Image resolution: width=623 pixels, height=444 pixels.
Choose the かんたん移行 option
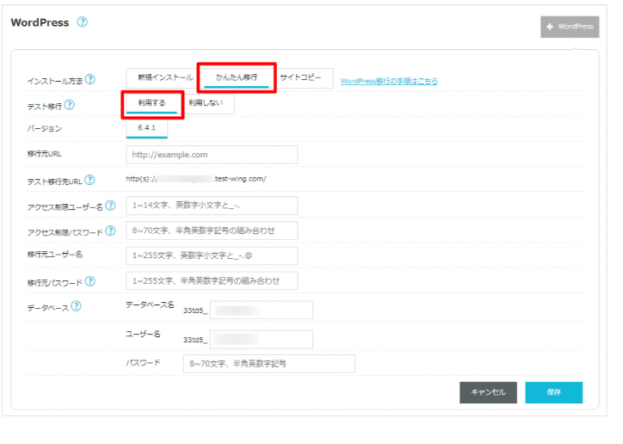[x=236, y=77]
